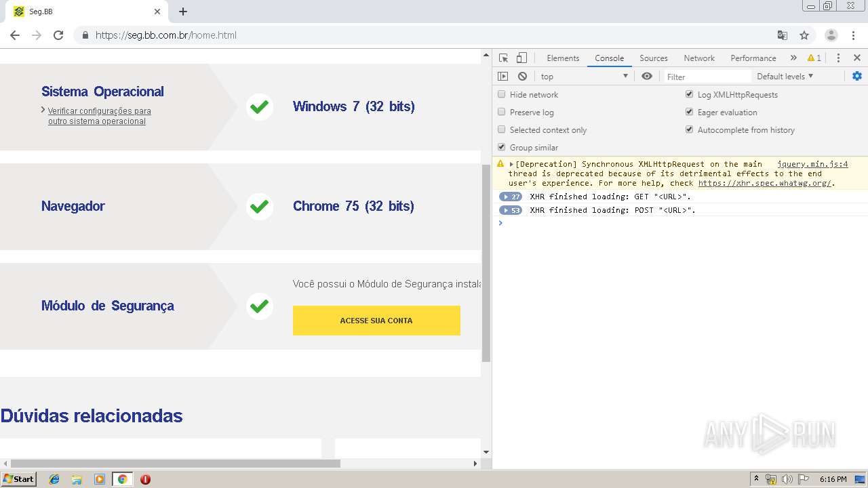
Task: Click the console Filter input
Action: coord(707,77)
